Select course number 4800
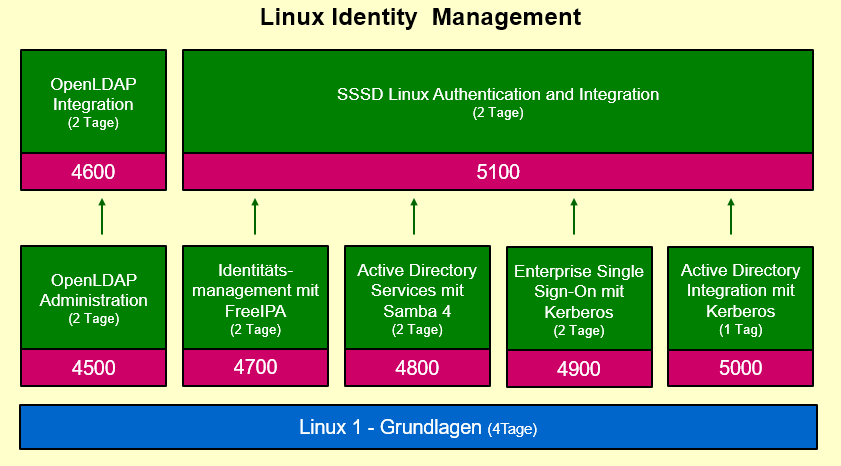This screenshot has width=841, height=466. [417, 368]
